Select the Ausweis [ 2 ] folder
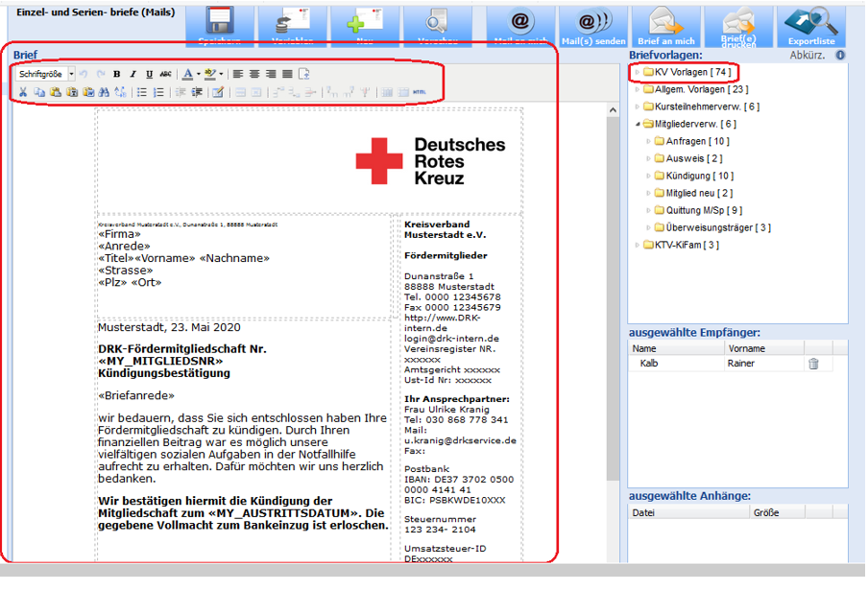Image resolution: width=868 pixels, height=591 pixels. 688,158
